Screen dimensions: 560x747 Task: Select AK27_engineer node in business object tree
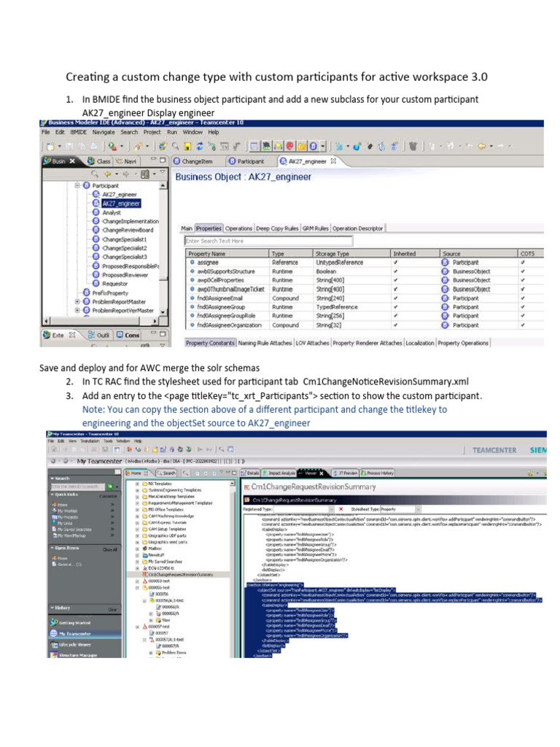(x=120, y=204)
